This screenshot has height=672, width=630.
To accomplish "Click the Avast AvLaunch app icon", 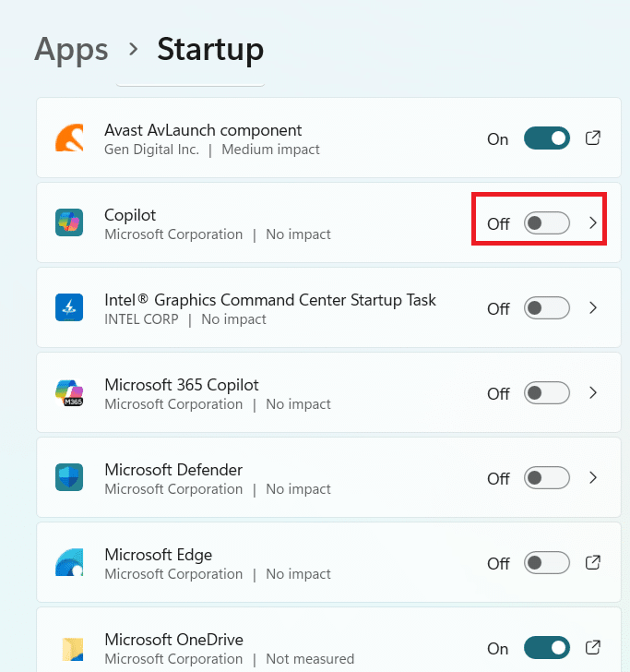I will (x=70, y=138).
